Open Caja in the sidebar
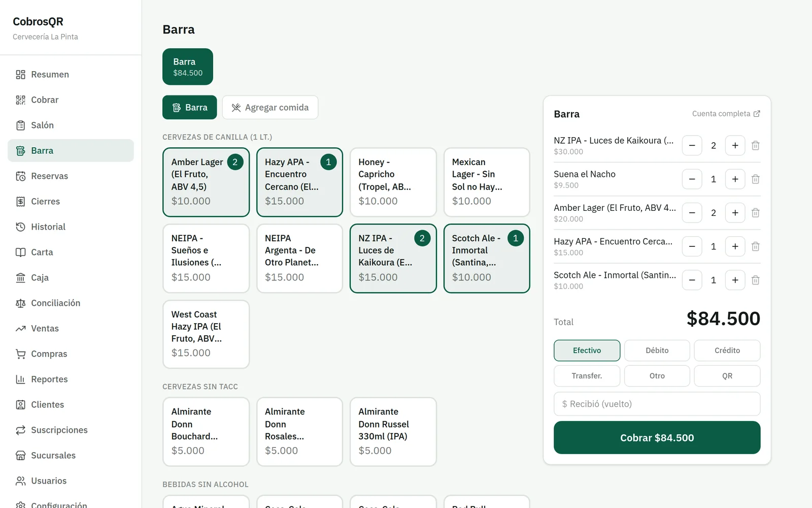This screenshot has width=812, height=508. (71, 277)
